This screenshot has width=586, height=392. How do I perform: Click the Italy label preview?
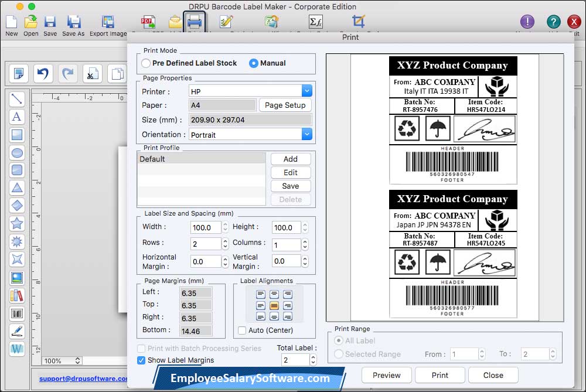453,120
